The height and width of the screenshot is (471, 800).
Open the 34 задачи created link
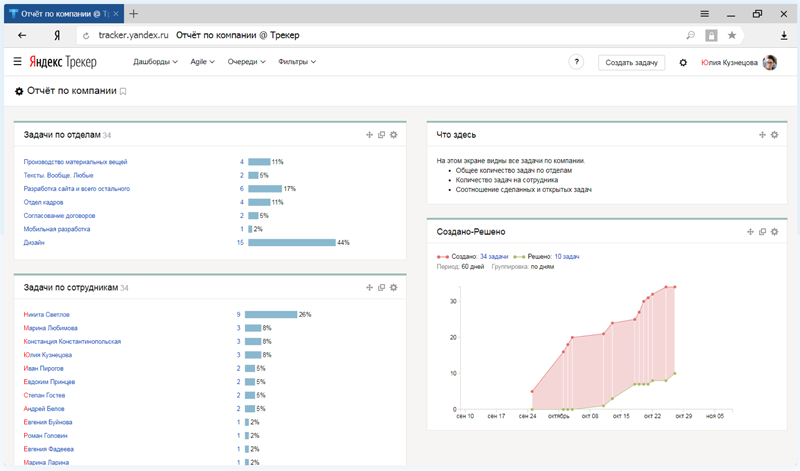(494, 257)
